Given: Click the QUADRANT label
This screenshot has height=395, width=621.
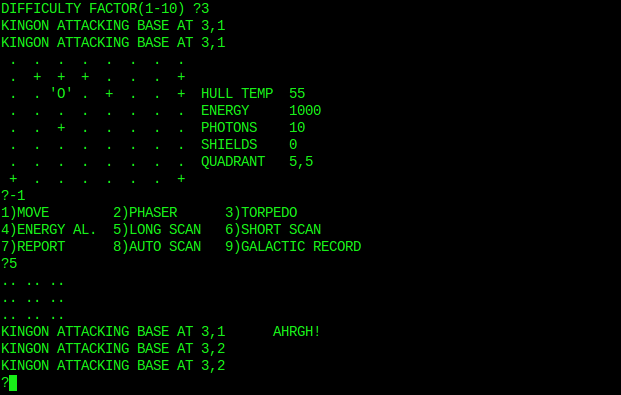Looking at the screenshot, I should tap(233, 162).
